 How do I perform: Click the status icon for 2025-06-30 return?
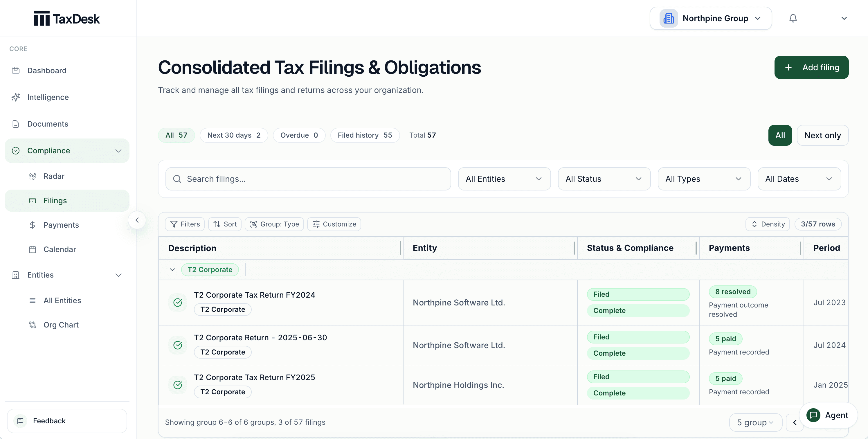(x=178, y=345)
